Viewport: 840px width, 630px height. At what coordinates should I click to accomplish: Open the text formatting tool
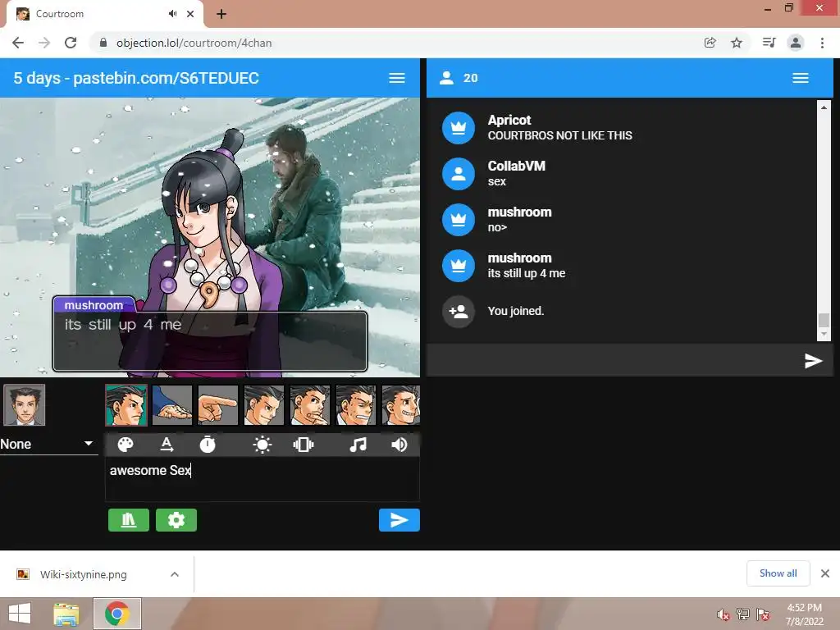coord(167,445)
